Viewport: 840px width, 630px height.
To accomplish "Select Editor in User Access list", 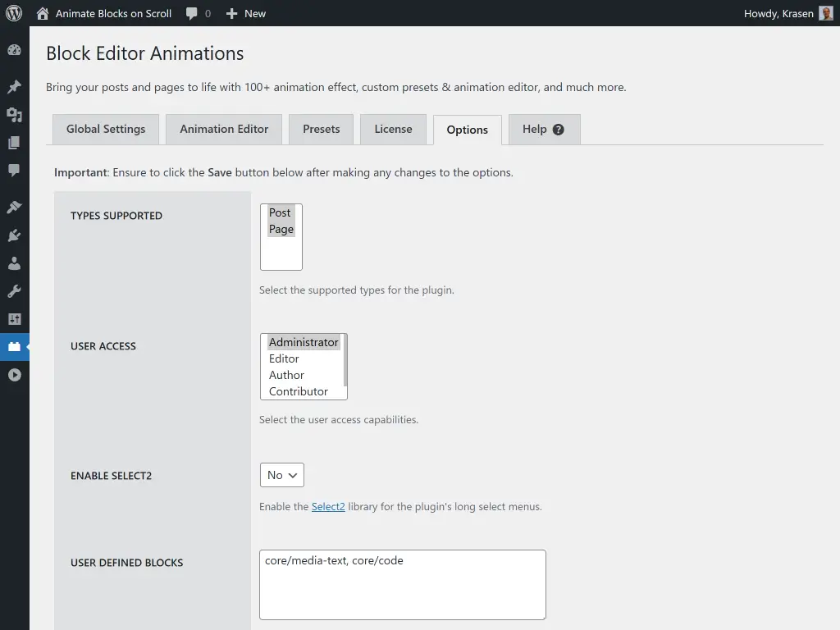I will [284, 358].
